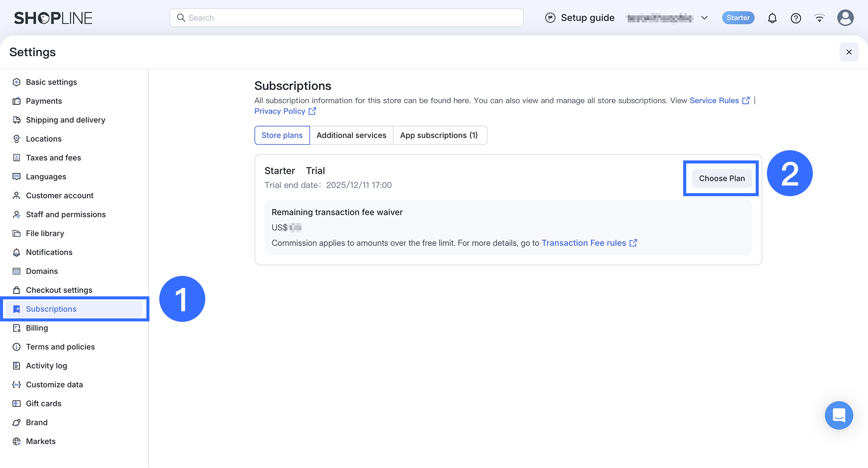Viewport: 868px width, 468px height.
Task: Click the notifications bell icon
Action: [x=772, y=18]
